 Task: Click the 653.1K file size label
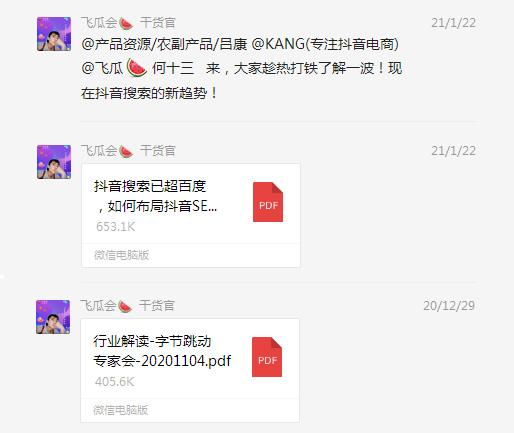pos(115,227)
